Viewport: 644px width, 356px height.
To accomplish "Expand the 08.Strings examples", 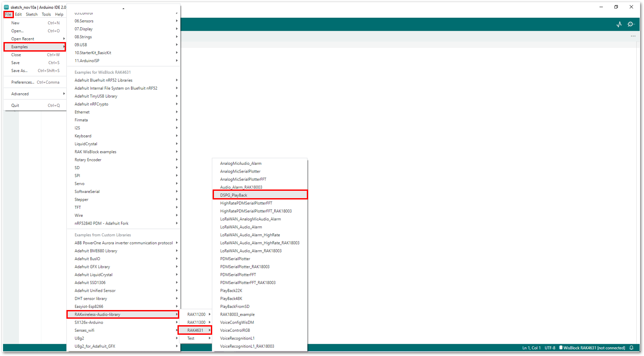I will point(124,37).
